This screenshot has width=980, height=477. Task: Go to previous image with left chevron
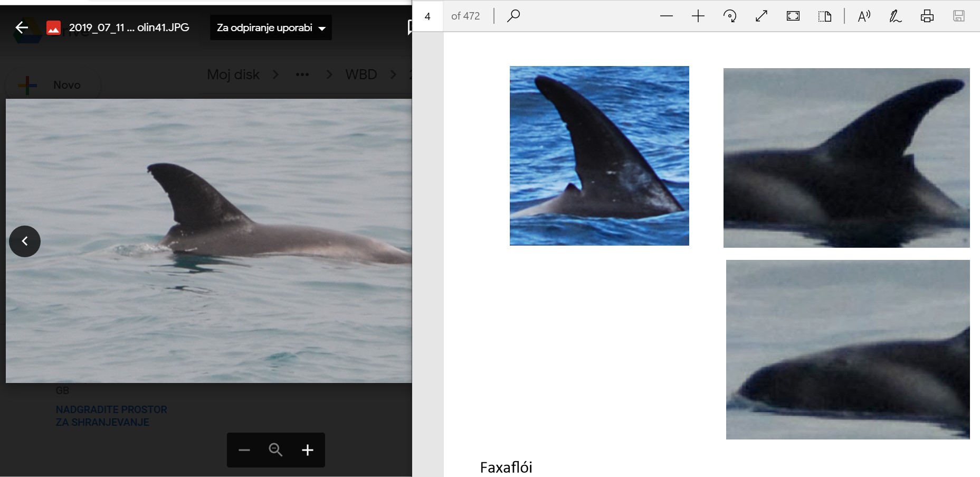(x=25, y=241)
